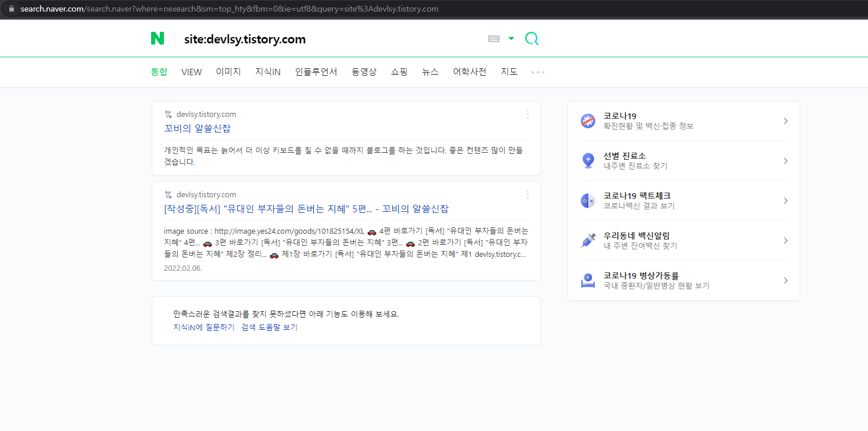Image resolution: width=868 pixels, height=431 pixels.
Task: Switch to the 이미지 tab
Action: click(228, 72)
